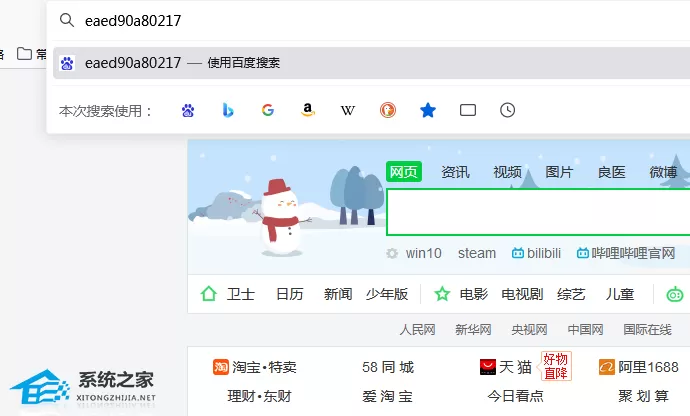This screenshot has width=690, height=416.
Task: Switch to the 网页 search tab
Action: point(404,172)
